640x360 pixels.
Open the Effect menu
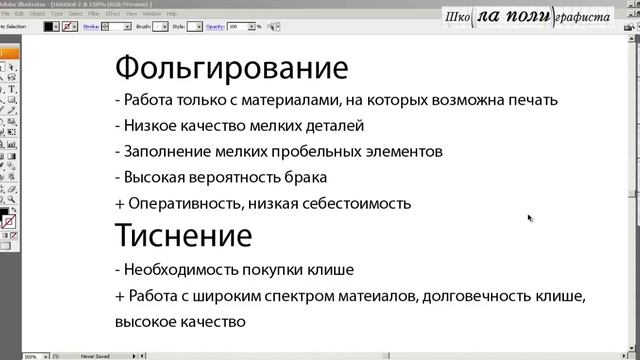[x=113, y=14]
